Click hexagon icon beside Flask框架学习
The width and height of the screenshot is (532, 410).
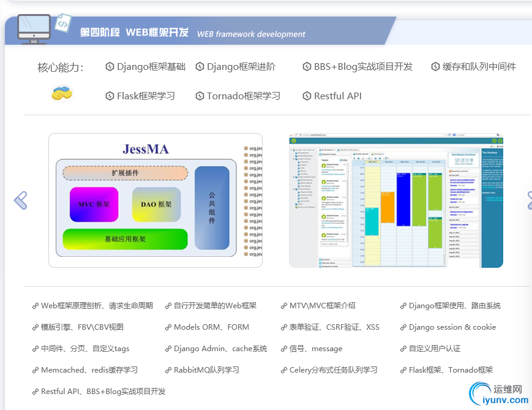[110, 96]
